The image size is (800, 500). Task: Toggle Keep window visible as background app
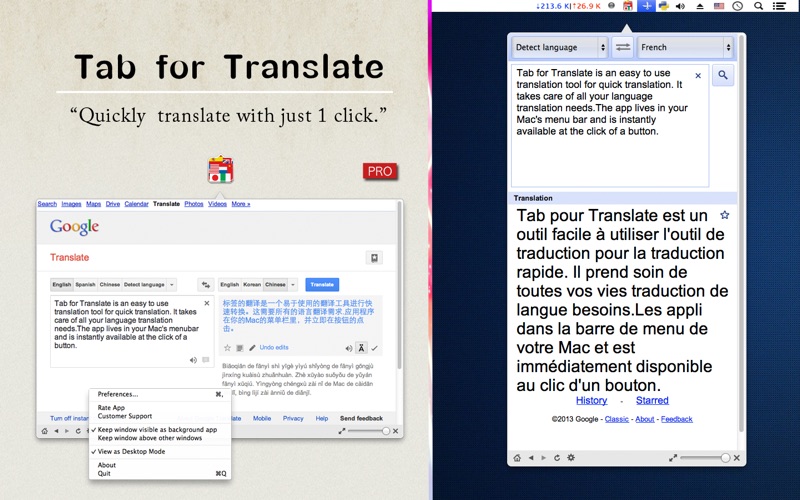(157, 429)
